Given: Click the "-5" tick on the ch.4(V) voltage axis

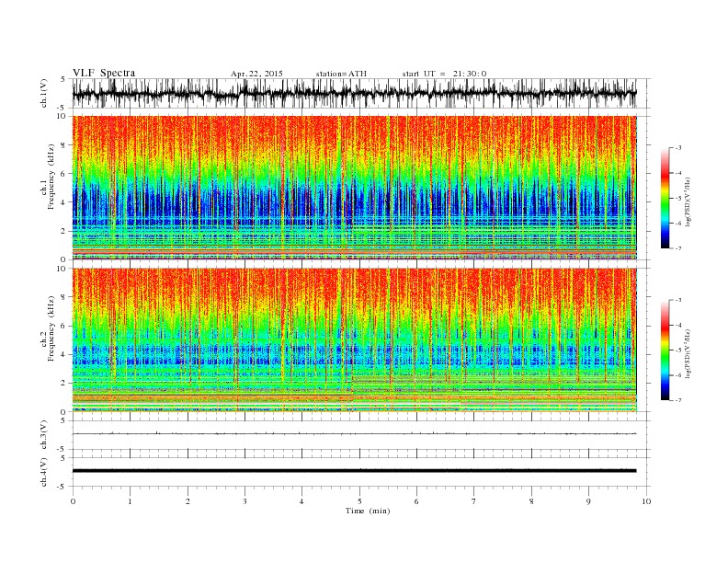Looking at the screenshot, I should 63,487.
